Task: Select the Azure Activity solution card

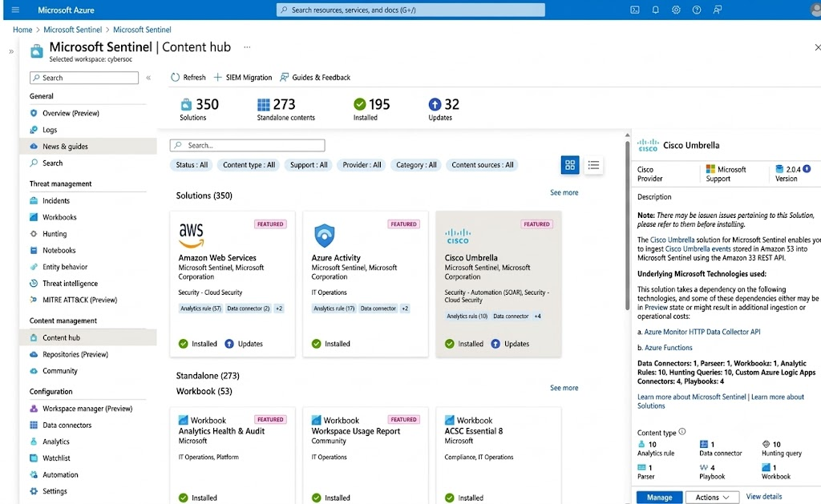Action: 366,284
